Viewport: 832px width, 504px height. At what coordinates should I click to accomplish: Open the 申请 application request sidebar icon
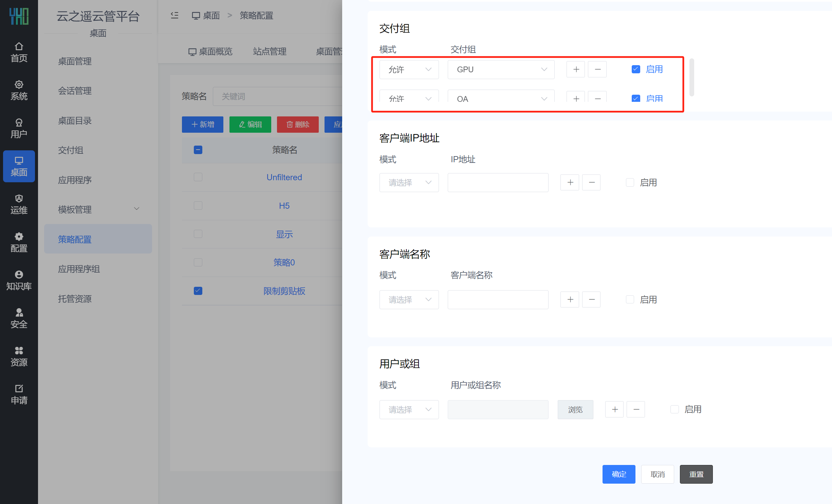pos(19,394)
